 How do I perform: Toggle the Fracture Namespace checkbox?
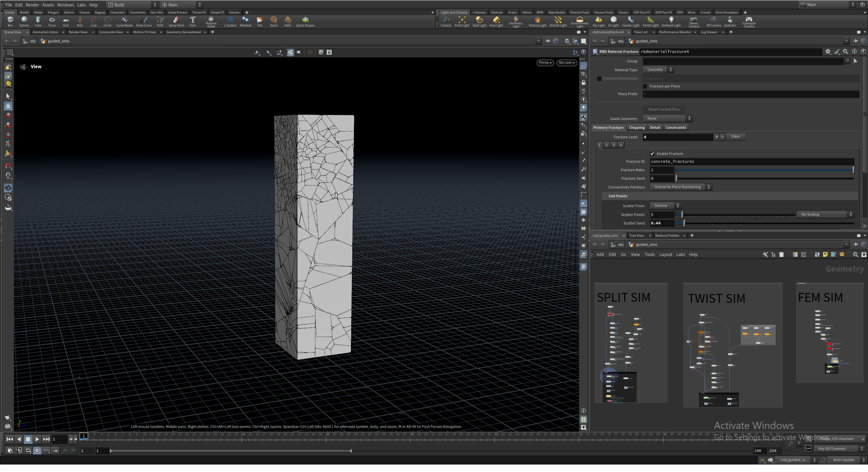click(599, 78)
